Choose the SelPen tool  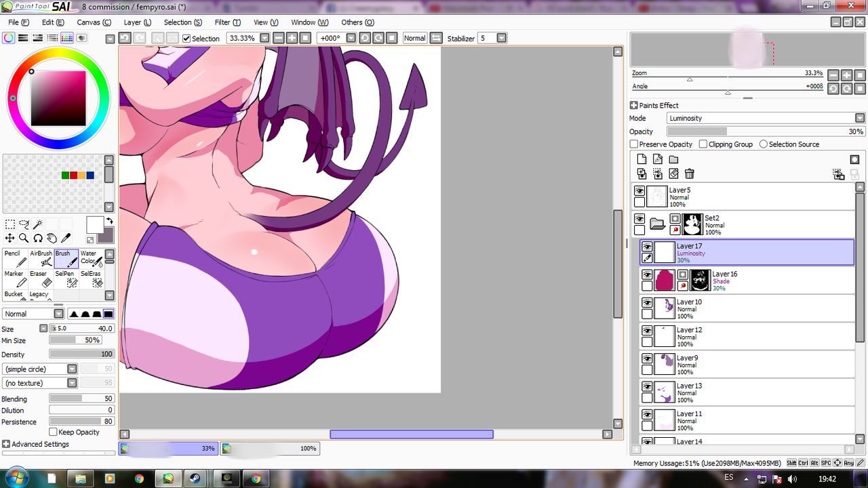[66, 279]
